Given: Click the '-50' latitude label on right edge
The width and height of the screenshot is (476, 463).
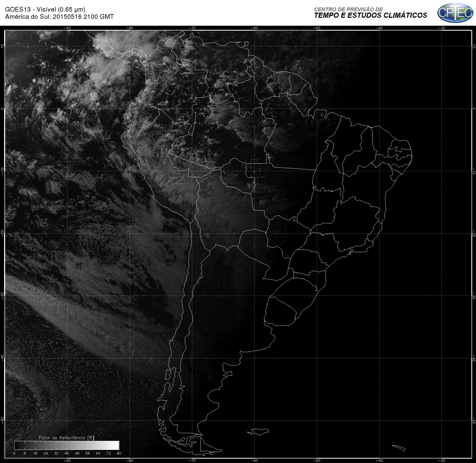Looking at the screenshot, I should [x=474, y=421].
